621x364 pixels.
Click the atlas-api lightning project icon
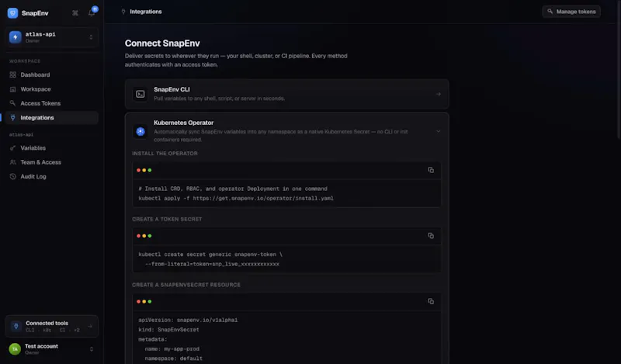click(x=15, y=37)
